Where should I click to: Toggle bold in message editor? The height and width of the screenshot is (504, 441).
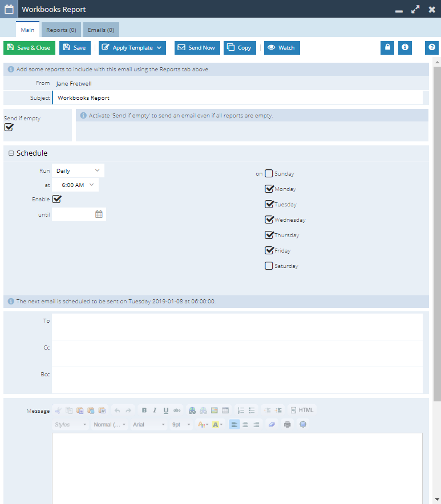point(144,410)
